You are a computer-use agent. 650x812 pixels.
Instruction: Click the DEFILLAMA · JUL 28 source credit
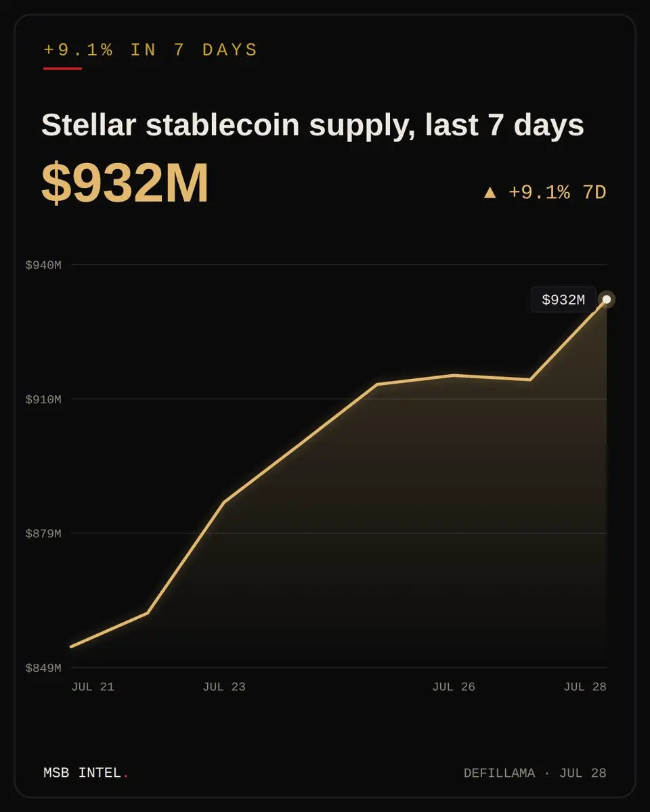point(535,773)
